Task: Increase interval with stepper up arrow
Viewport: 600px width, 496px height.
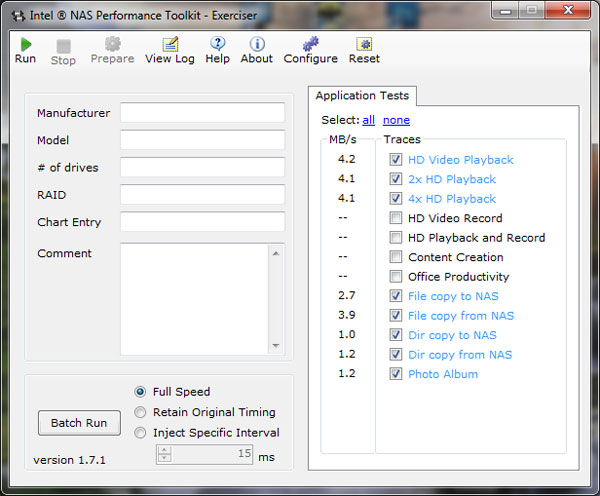Action: [165, 450]
